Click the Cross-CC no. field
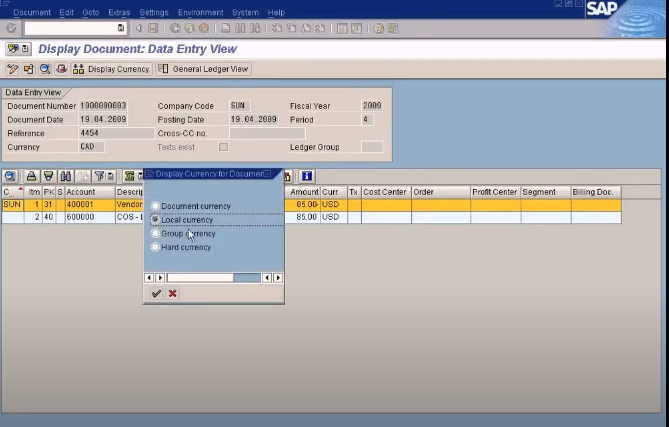This screenshot has width=669, height=427. tap(267, 133)
